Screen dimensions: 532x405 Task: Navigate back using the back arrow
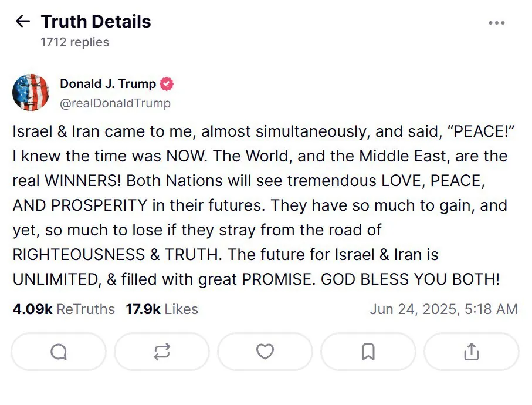click(22, 22)
